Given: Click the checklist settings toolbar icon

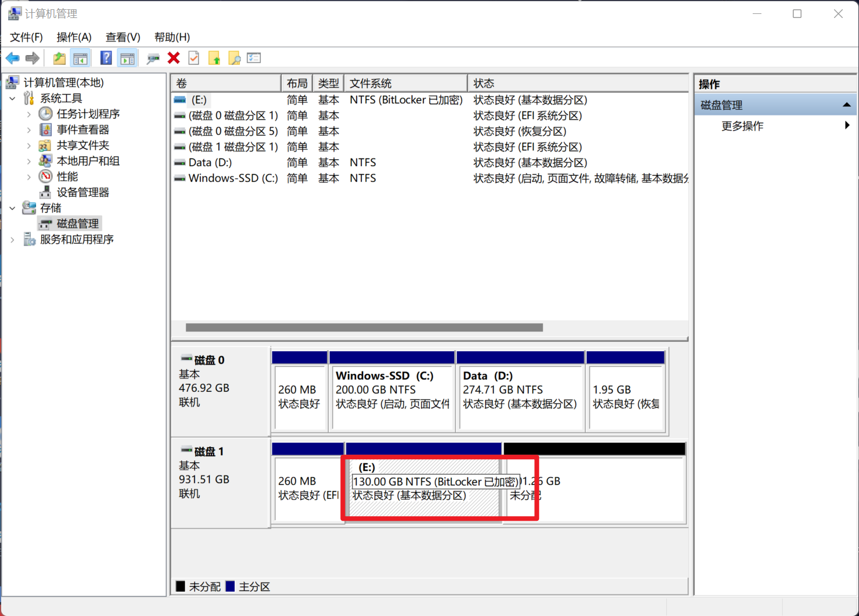Looking at the screenshot, I should click(x=254, y=58).
